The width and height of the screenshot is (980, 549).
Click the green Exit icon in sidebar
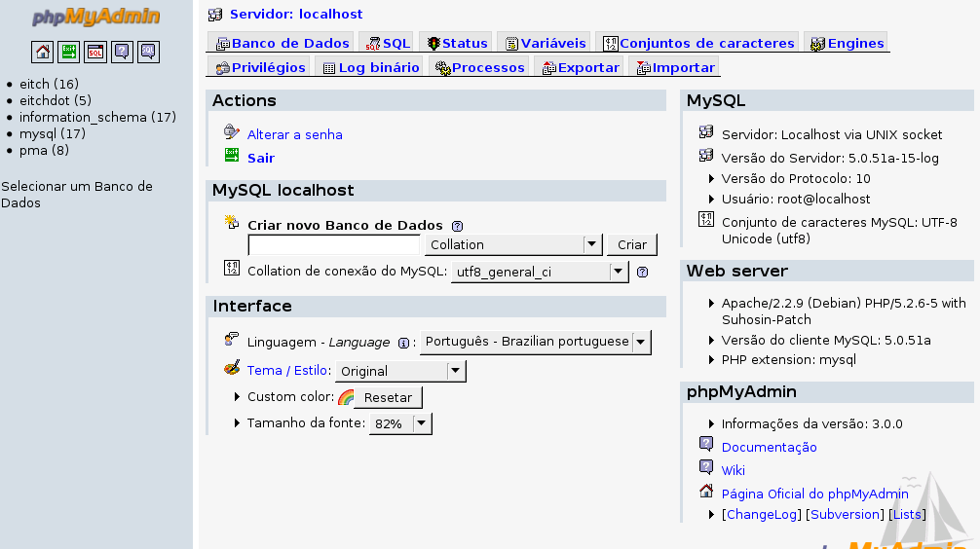pos(69,52)
